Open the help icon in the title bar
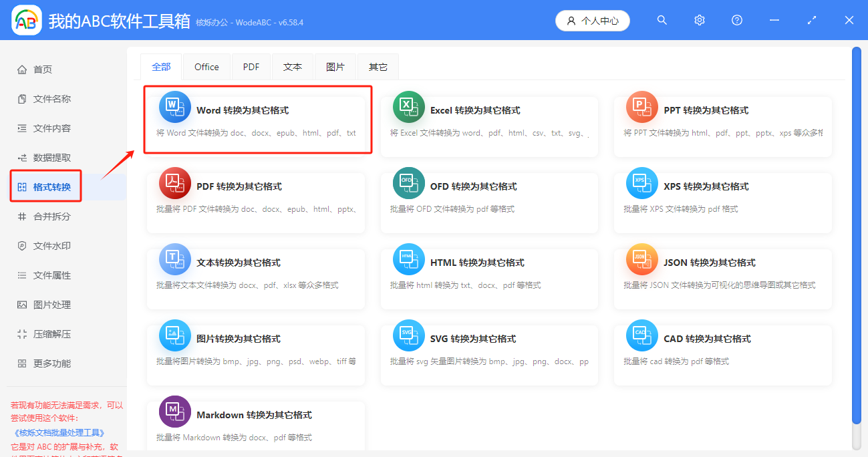The image size is (868, 457). tap(736, 20)
